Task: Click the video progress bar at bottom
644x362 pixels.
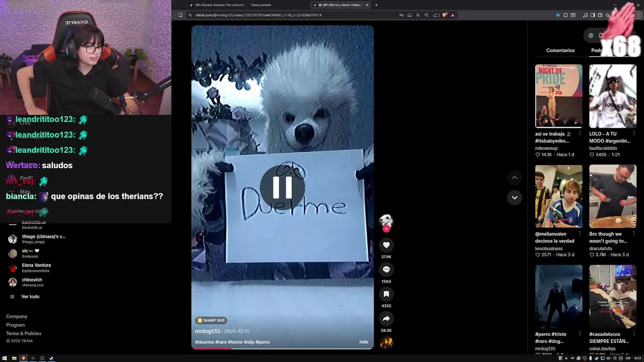Action: [282, 348]
